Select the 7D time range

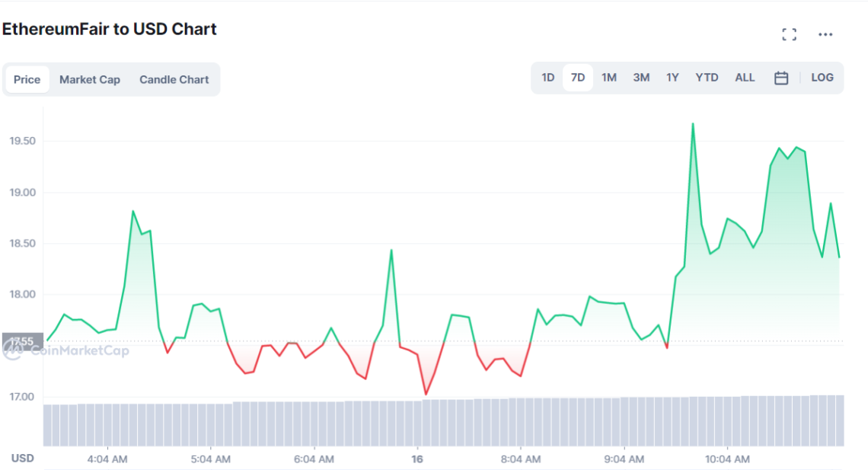click(578, 78)
